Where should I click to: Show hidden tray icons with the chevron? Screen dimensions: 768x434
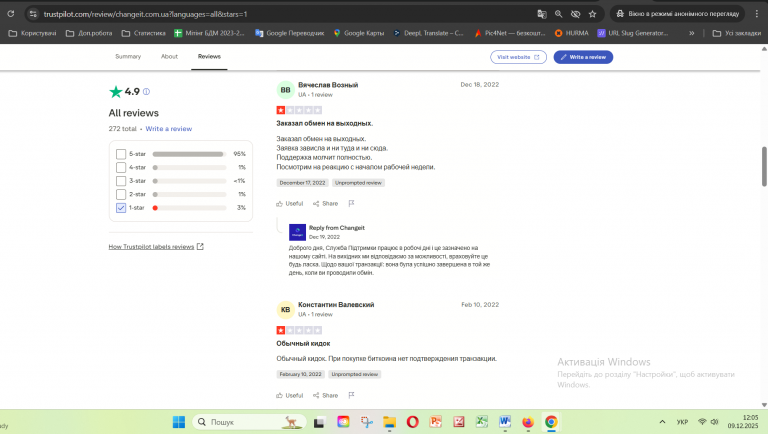pyautogui.click(x=662, y=422)
